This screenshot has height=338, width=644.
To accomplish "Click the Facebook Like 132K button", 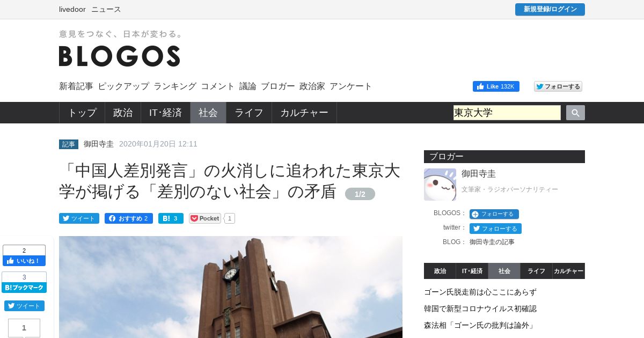I will tap(496, 86).
